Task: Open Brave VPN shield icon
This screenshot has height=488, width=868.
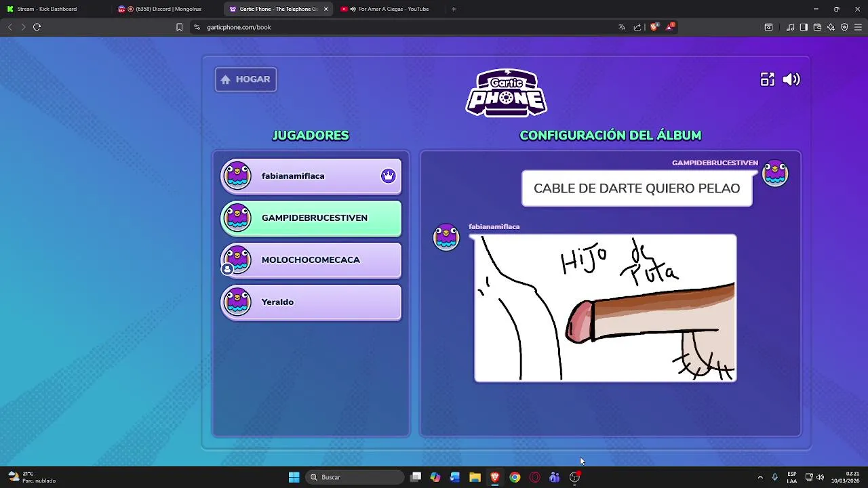Action: 844,27
